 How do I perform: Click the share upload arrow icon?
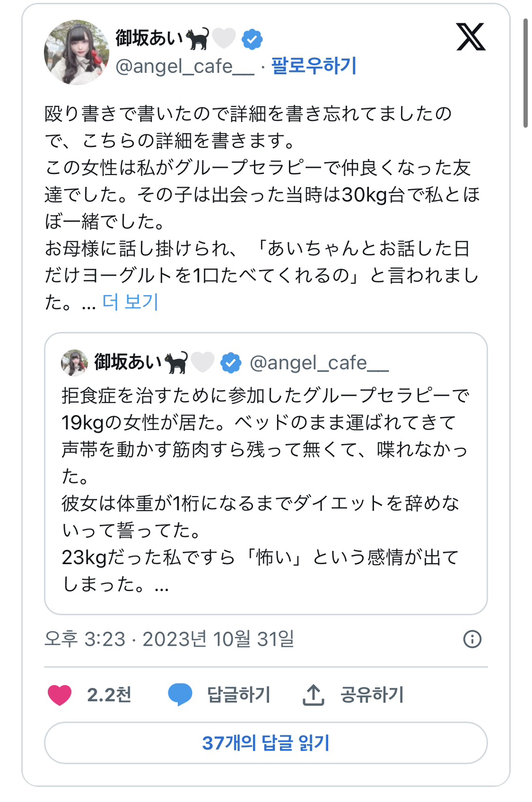coord(313,695)
